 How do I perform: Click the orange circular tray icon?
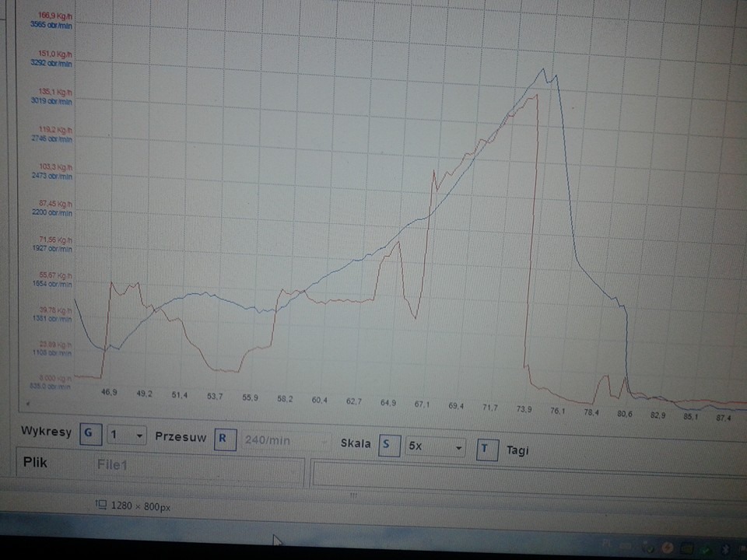coord(667,548)
